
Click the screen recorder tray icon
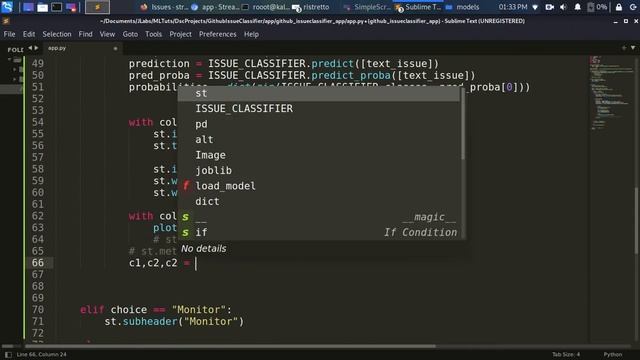coord(549,7)
